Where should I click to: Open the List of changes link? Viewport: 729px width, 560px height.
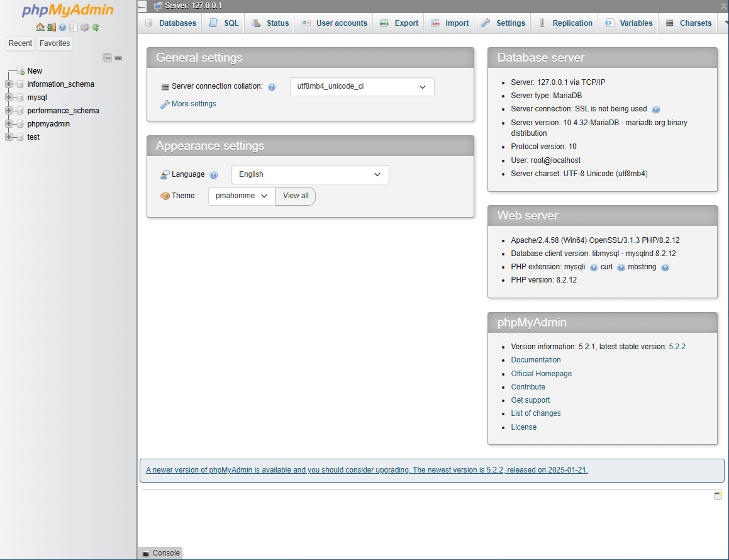coord(535,413)
